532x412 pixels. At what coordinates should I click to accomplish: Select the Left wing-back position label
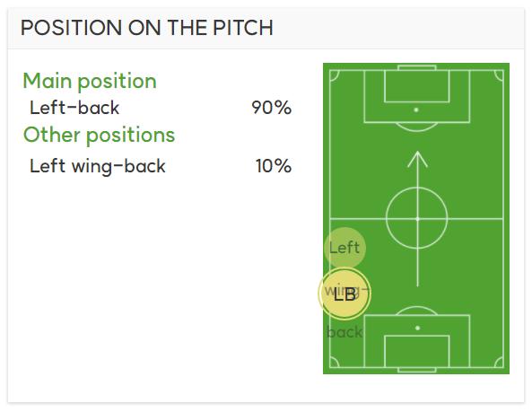(x=98, y=166)
